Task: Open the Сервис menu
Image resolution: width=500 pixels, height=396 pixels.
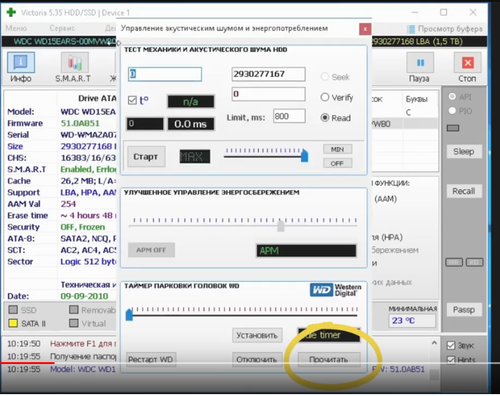Action: [62, 28]
